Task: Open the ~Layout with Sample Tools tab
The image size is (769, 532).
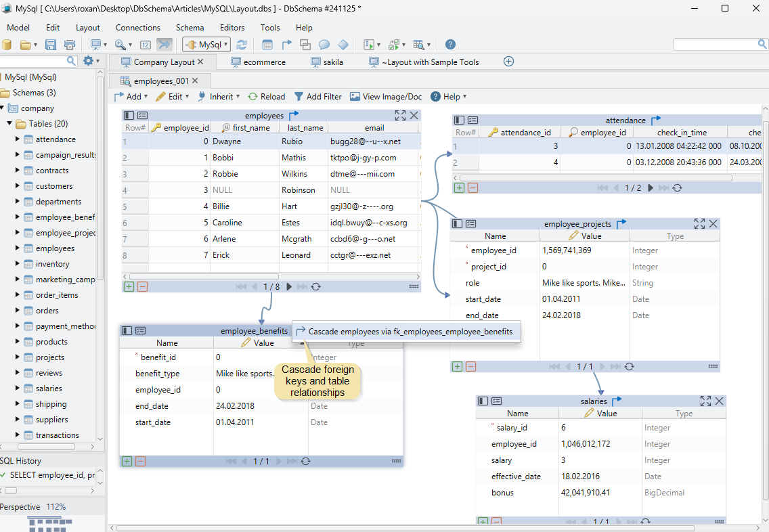Action: point(424,62)
